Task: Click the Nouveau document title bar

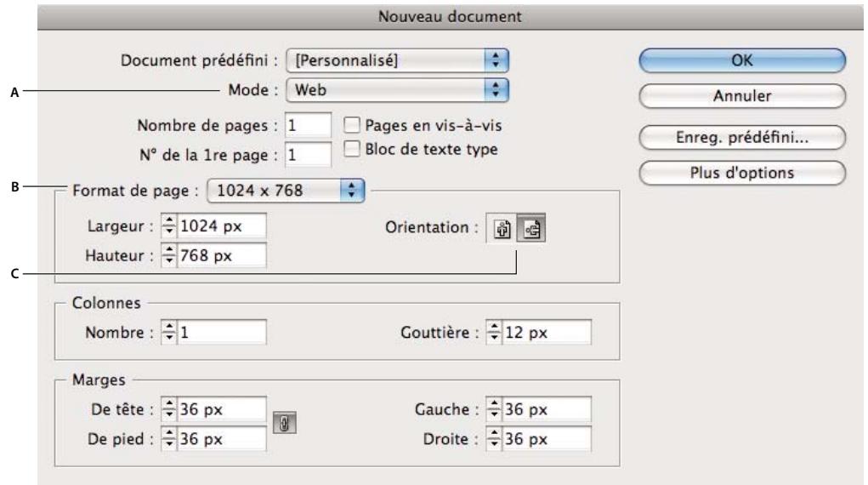Action: pyautogui.click(x=450, y=17)
